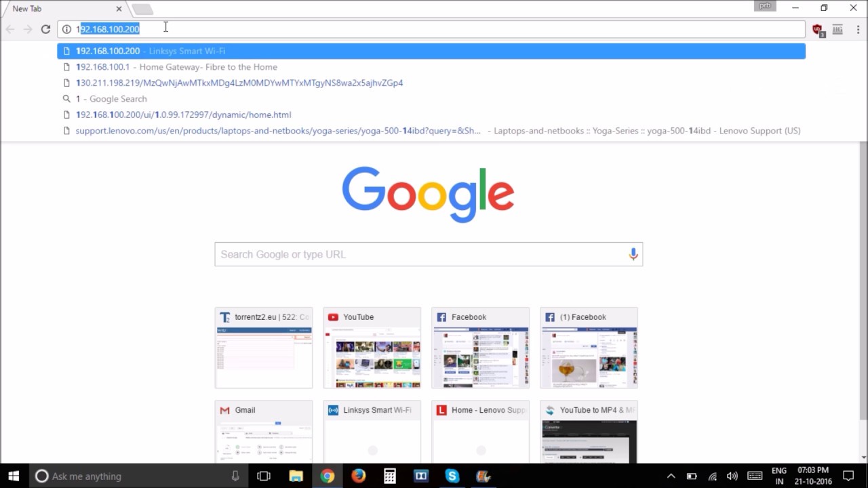This screenshot has height=488, width=868.
Task: Open the Wi-Fi network tray icon
Action: point(712,476)
